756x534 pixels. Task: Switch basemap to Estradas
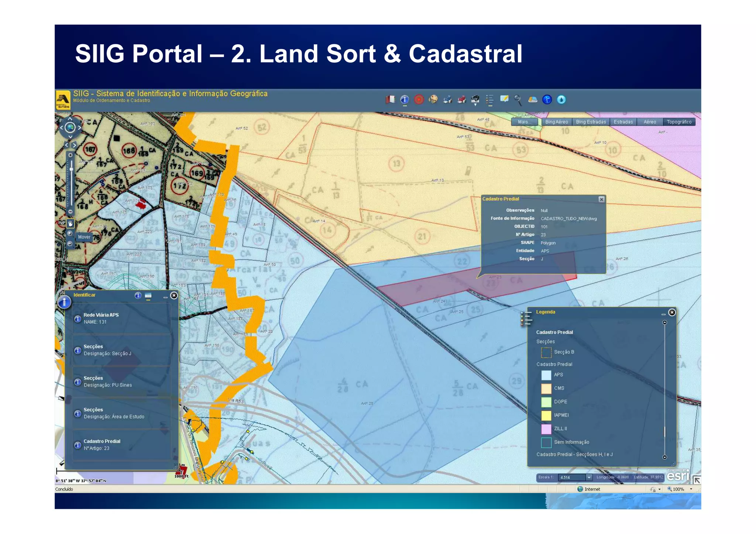[623, 122]
